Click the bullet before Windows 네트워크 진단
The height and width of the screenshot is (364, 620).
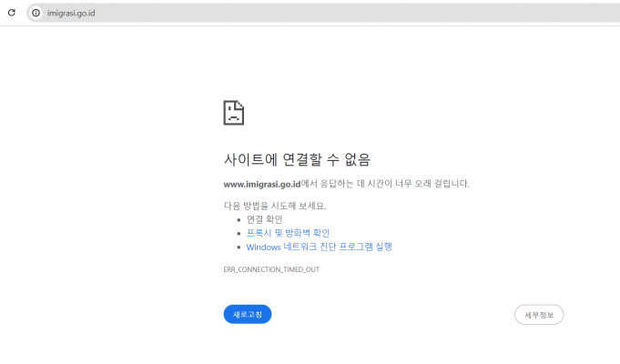coord(239,248)
